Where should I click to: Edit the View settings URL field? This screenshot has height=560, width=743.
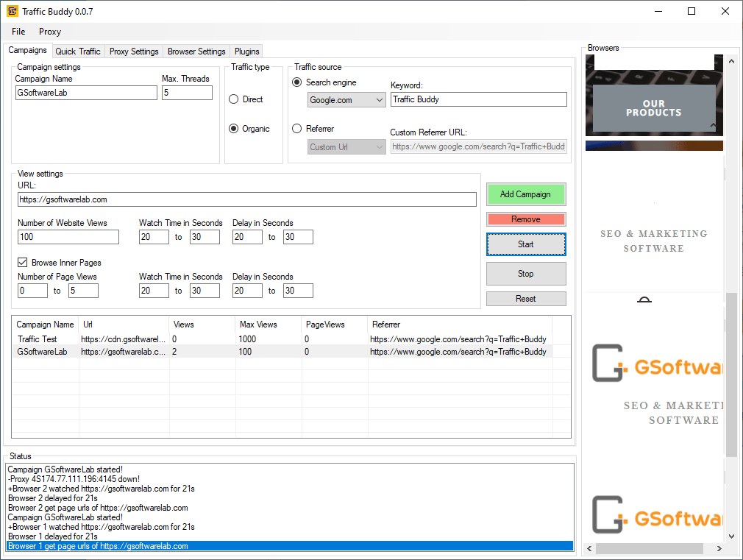(x=247, y=199)
